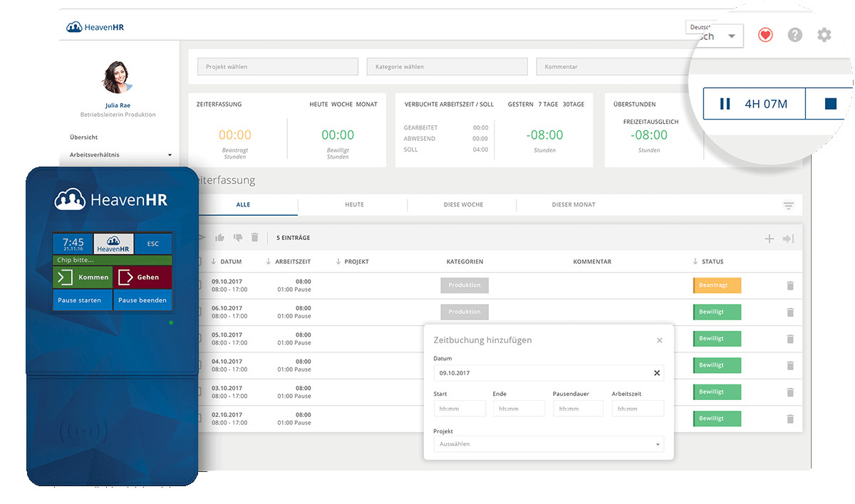Delete the 03.10.2017 entry with trash icon
This screenshot has height=504, width=855.
point(789,392)
